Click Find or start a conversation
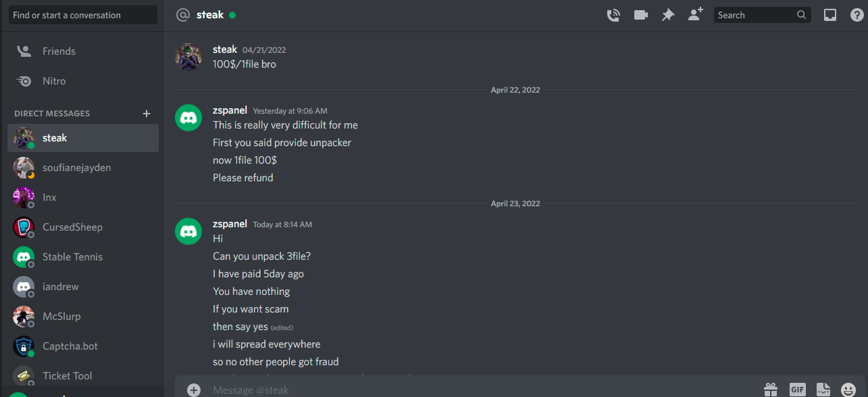The width and height of the screenshot is (868, 397). coord(82,15)
